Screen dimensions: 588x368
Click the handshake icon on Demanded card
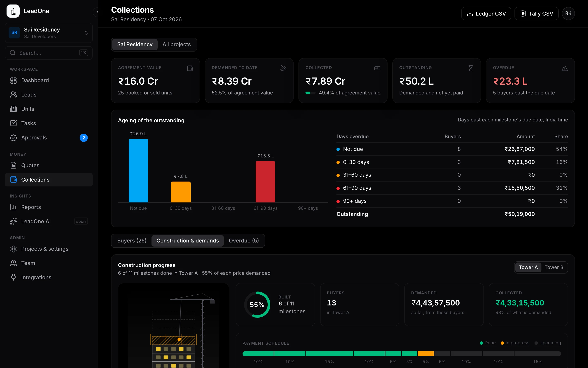[x=283, y=68]
